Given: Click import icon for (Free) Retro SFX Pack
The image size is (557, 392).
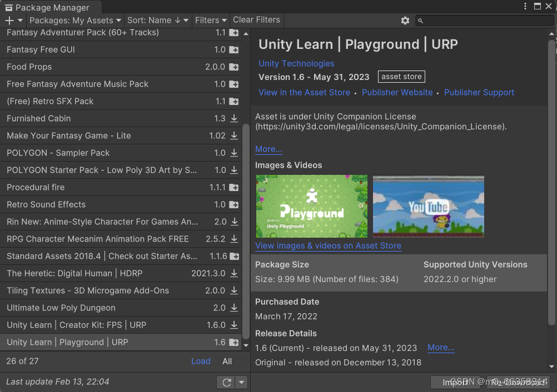Looking at the screenshot, I should (233, 101).
